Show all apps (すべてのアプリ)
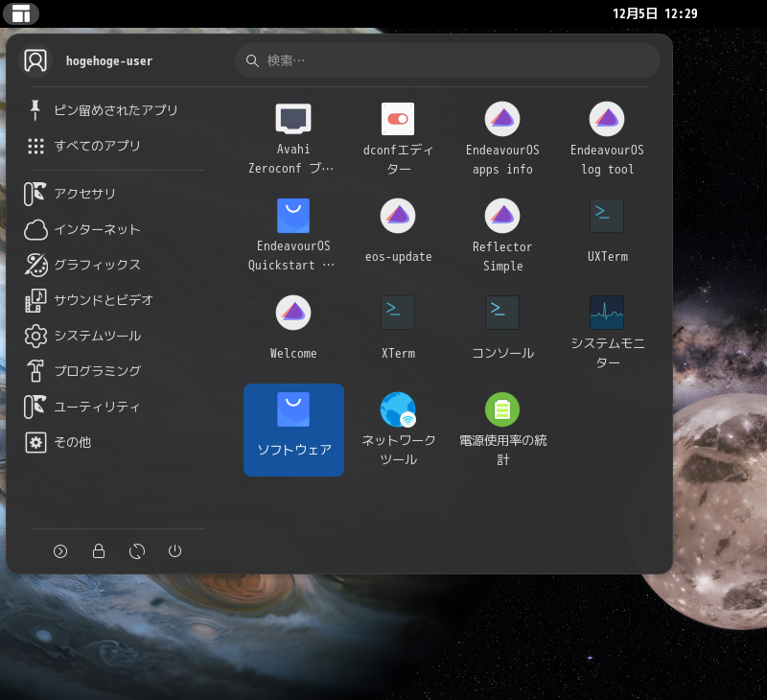The height and width of the screenshot is (700, 767). pos(96,146)
